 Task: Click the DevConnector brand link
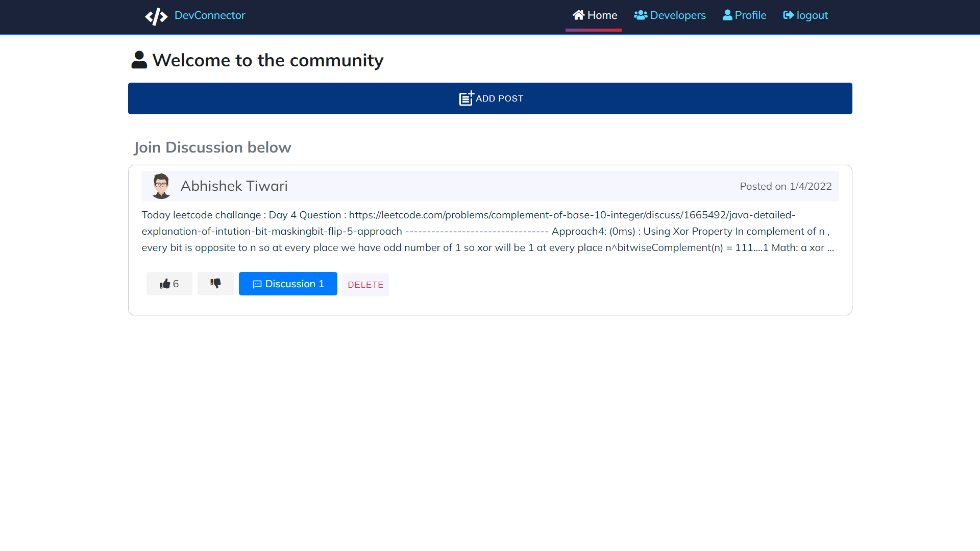tap(210, 15)
